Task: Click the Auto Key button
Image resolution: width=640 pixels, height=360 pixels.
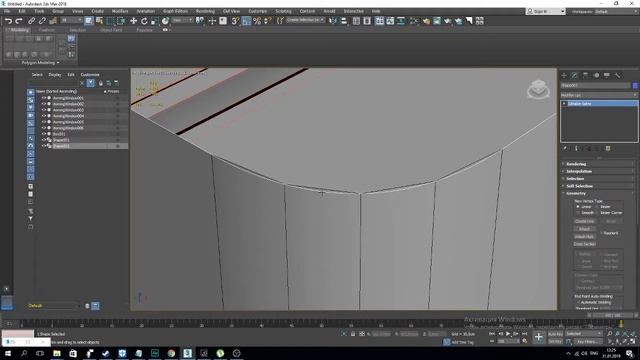Action: [x=555, y=334]
